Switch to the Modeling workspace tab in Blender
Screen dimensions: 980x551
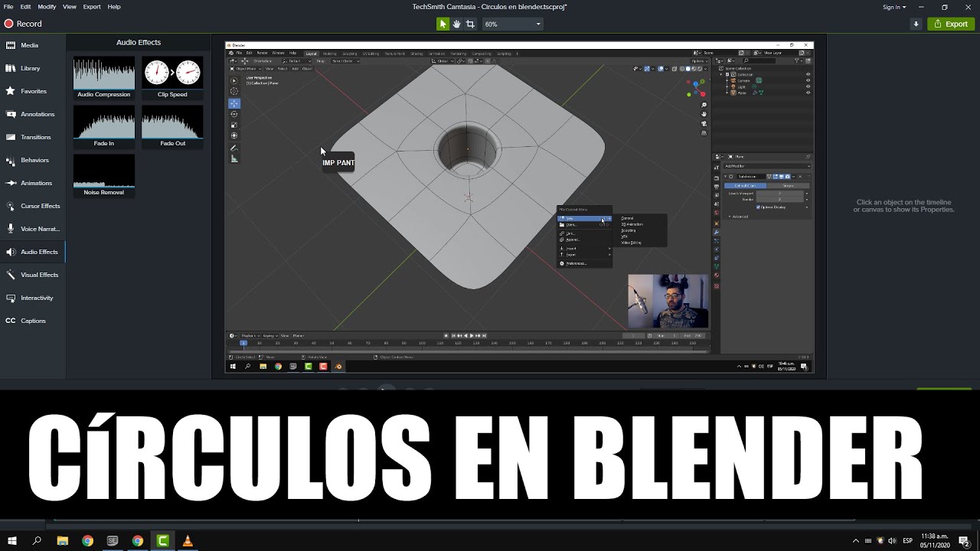pos(330,54)
